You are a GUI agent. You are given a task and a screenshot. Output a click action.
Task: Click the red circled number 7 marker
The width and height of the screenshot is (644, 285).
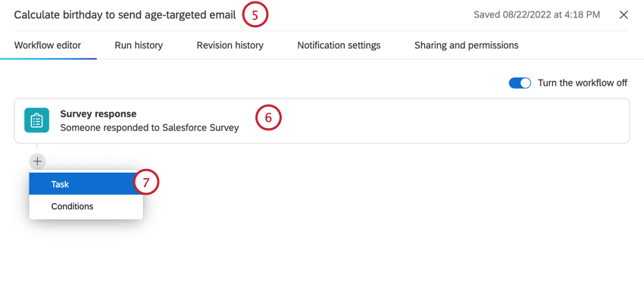[145, 183]
